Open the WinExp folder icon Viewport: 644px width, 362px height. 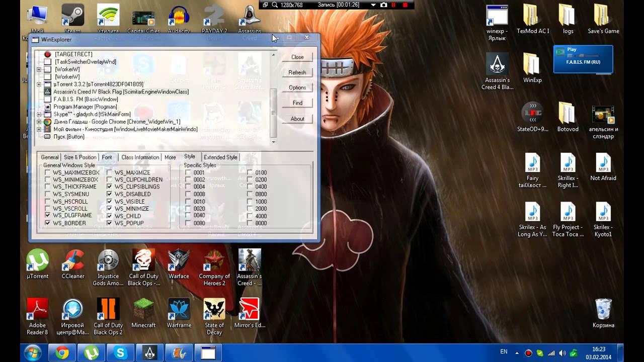[532, 68]
